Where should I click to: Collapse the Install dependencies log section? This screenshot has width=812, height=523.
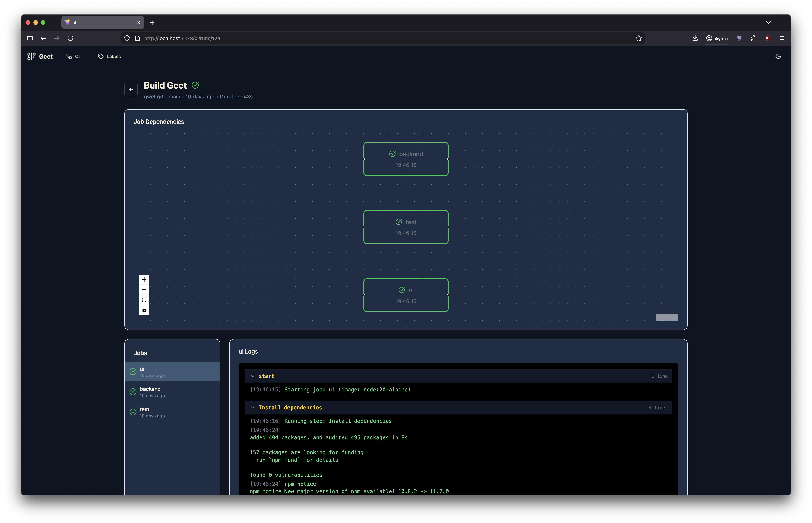coord(253,408)
